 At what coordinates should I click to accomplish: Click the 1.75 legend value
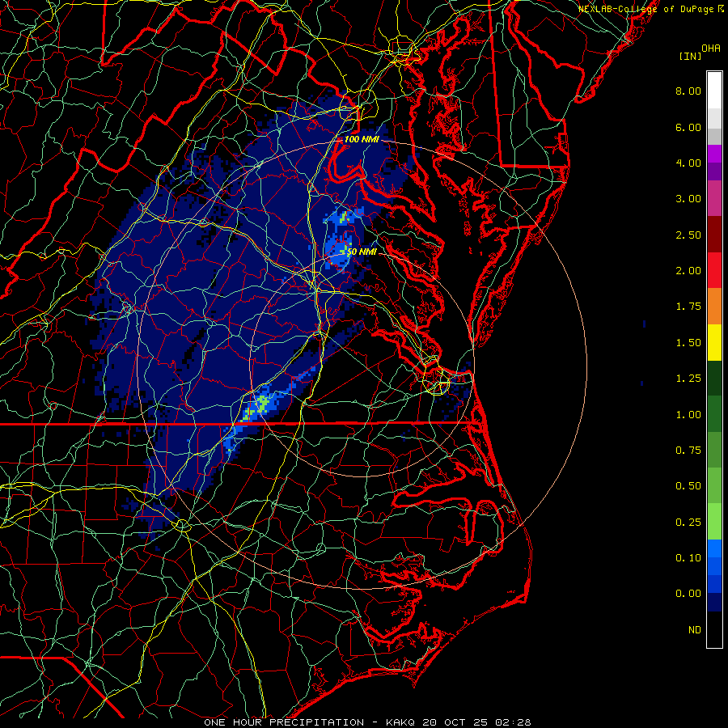click(688, 307)
